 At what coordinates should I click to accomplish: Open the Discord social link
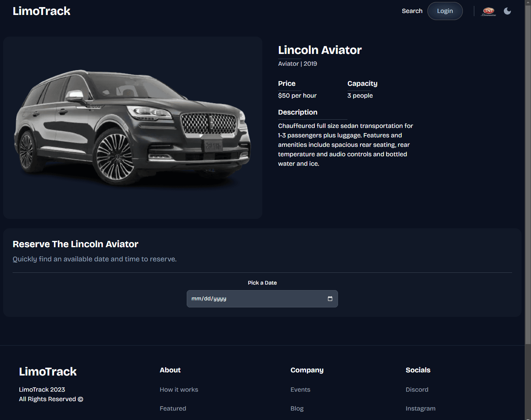point(417,390)
